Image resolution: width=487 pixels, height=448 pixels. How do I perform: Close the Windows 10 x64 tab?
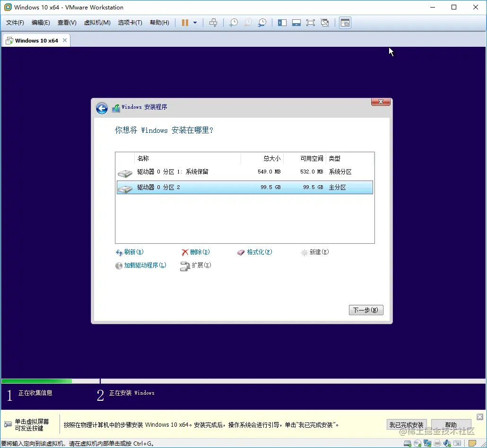pos(65,40)
